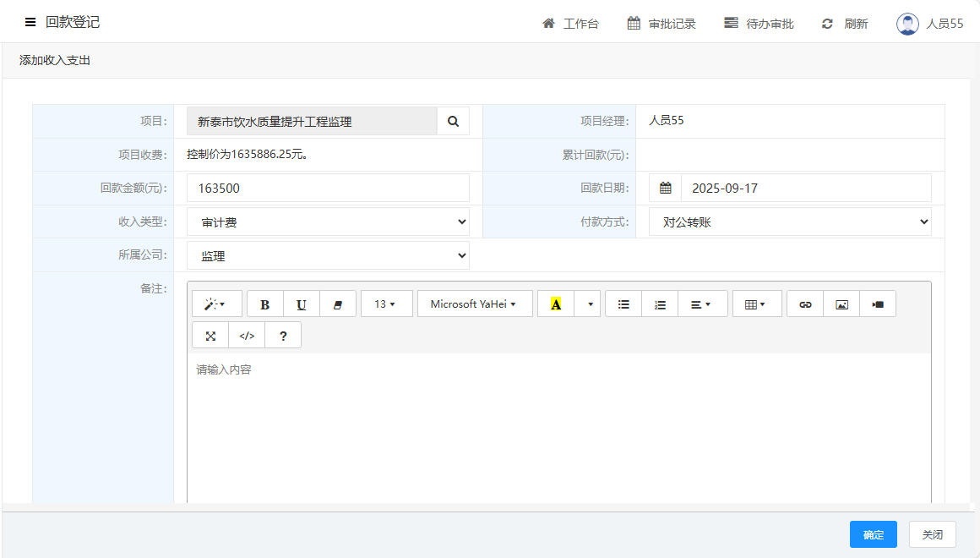
Task: Open the 所属公司 dropdown
Action: (328, 255)
